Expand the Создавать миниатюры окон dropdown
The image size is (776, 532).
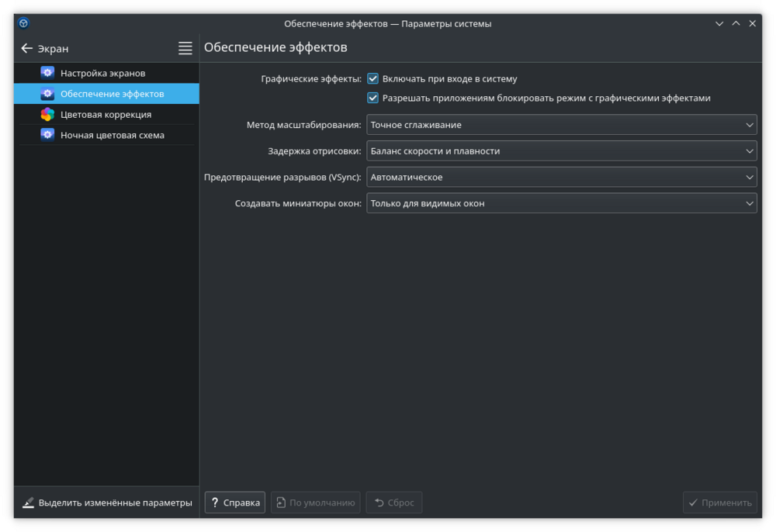coord(562,204)
